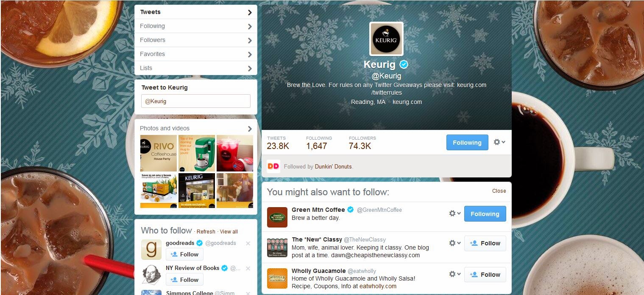The width and height of the screenshot is (644, 295).
Task: Click the Dunkin' Donuts DD icon
Action: tap(273, 166)
